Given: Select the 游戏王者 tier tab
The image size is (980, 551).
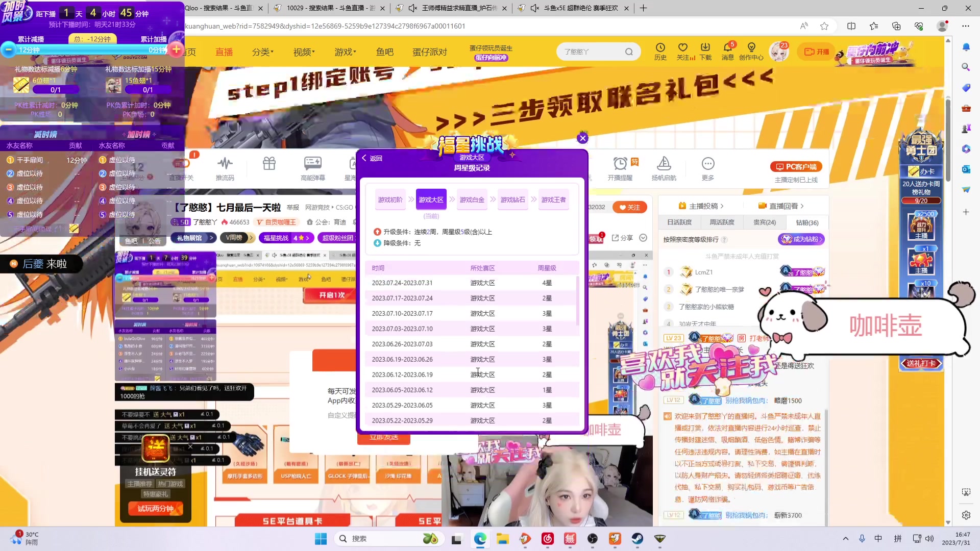Looking at the screenshot, I should click(553, 199).
